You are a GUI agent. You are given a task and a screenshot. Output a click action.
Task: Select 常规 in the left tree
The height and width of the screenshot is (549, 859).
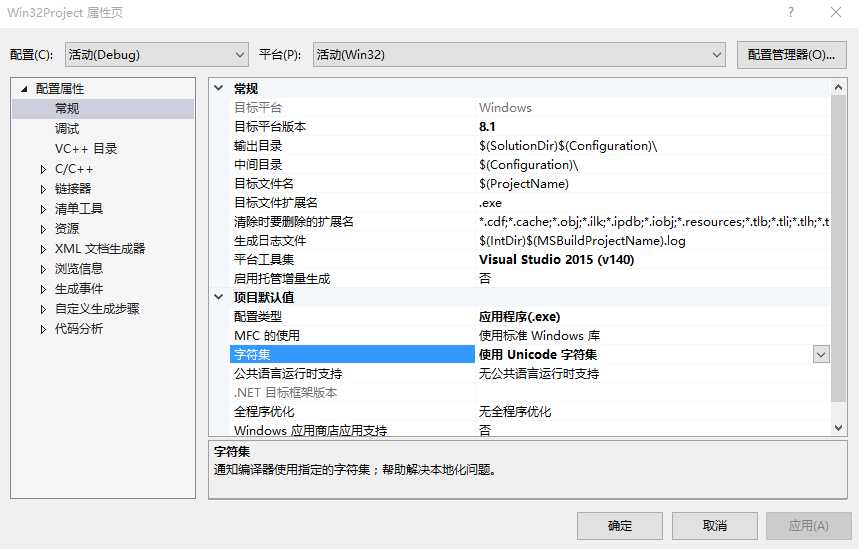click(x=67, y=108)
